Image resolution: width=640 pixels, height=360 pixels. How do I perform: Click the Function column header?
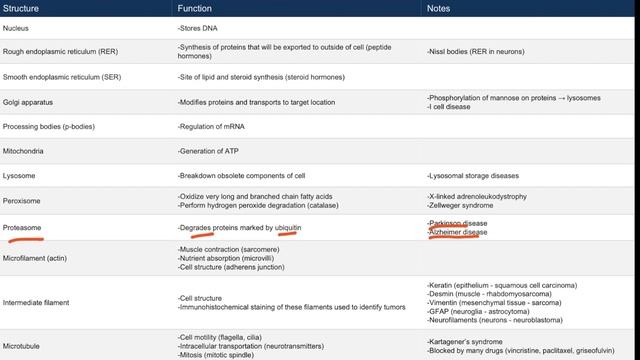coord(194,9)
